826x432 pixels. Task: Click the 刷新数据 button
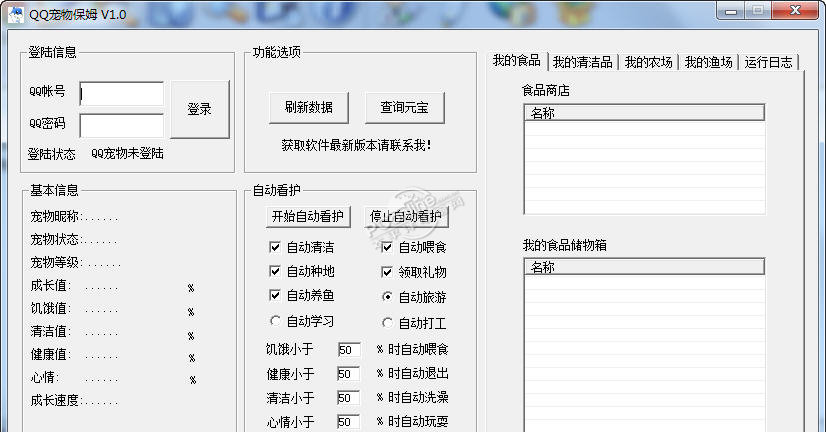(x=309, y=107)
